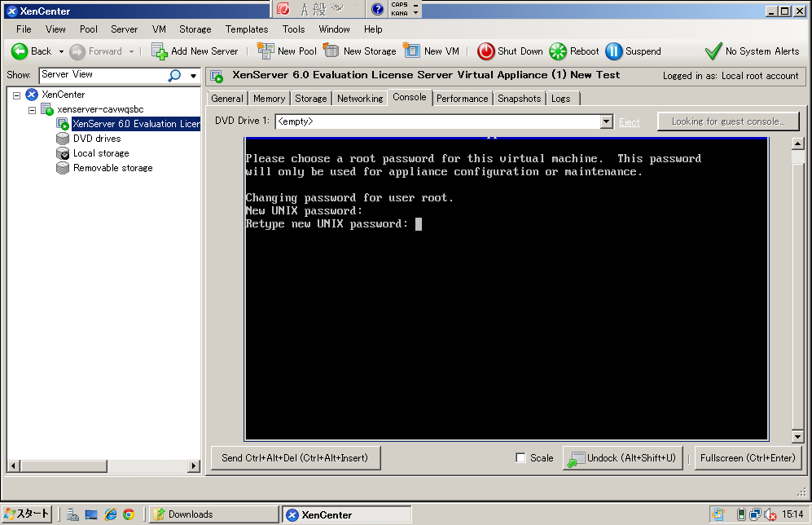Screen dimensions: 812x525
Task: Click inside the VM console screen
Action: (506, 289)
